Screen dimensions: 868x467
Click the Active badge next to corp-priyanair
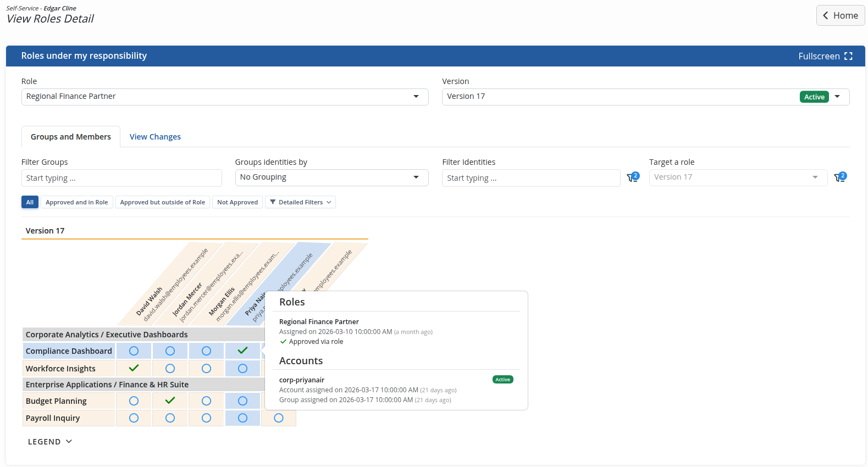click(x=502, y=380)
